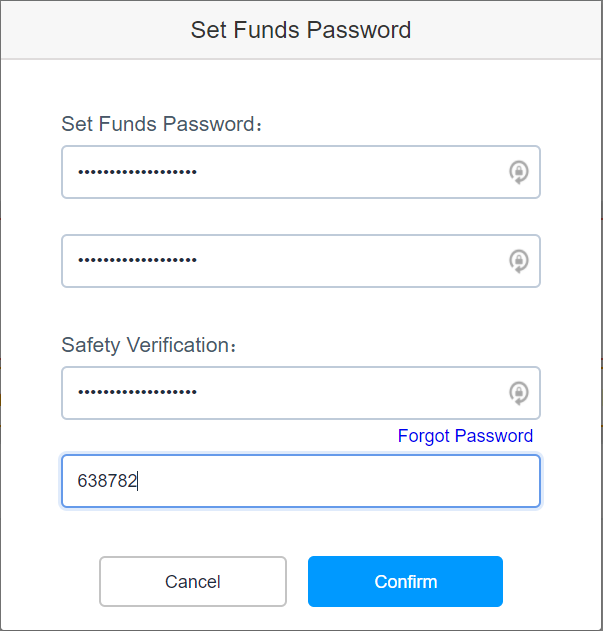Place cursor after the digits 638782
Image resolution: width=603 pixels, height=631 pixels.
(x=140, y=481)
